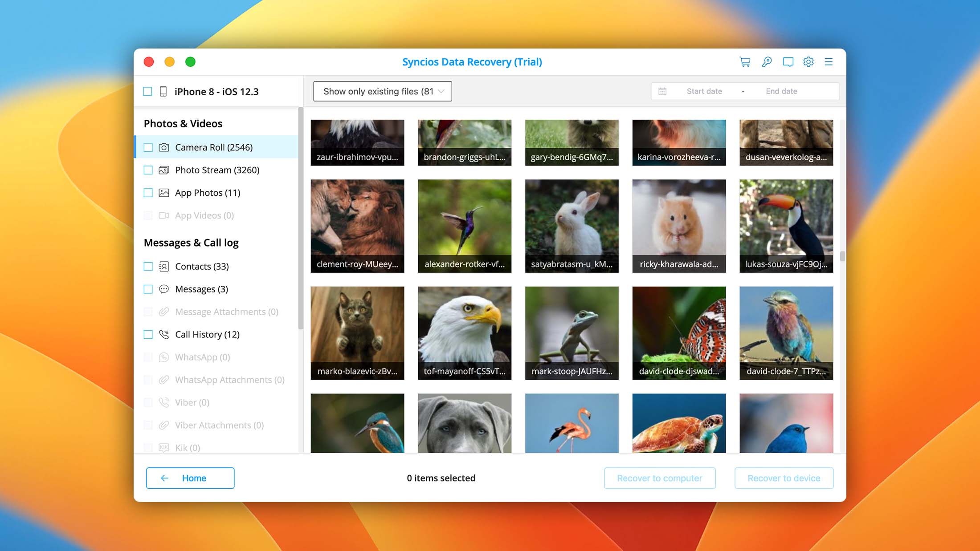Select the alexander-rotker hummingbird thumbnail
980x551 pixels.
click(x=465, y=226)
